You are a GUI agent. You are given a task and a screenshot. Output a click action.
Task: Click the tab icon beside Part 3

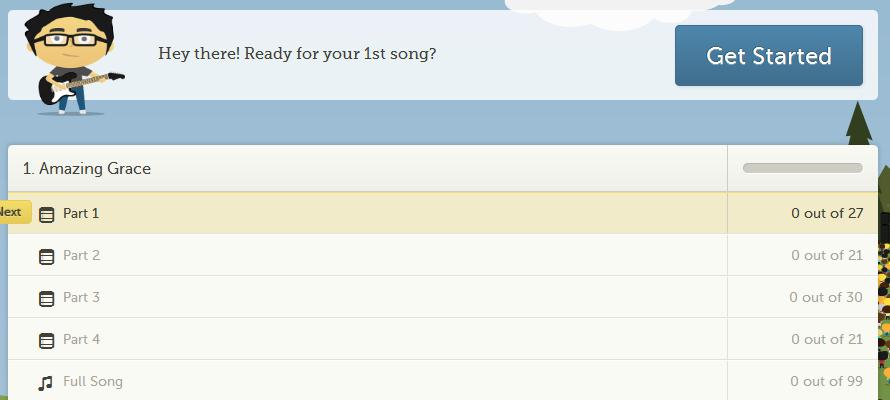coord(47,298)
